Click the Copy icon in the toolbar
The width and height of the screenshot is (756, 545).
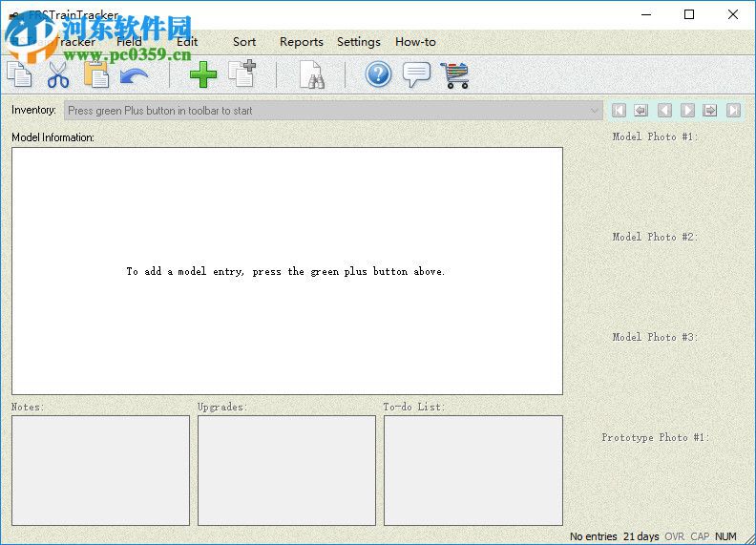pyautogui.click(x=19, y=74)
